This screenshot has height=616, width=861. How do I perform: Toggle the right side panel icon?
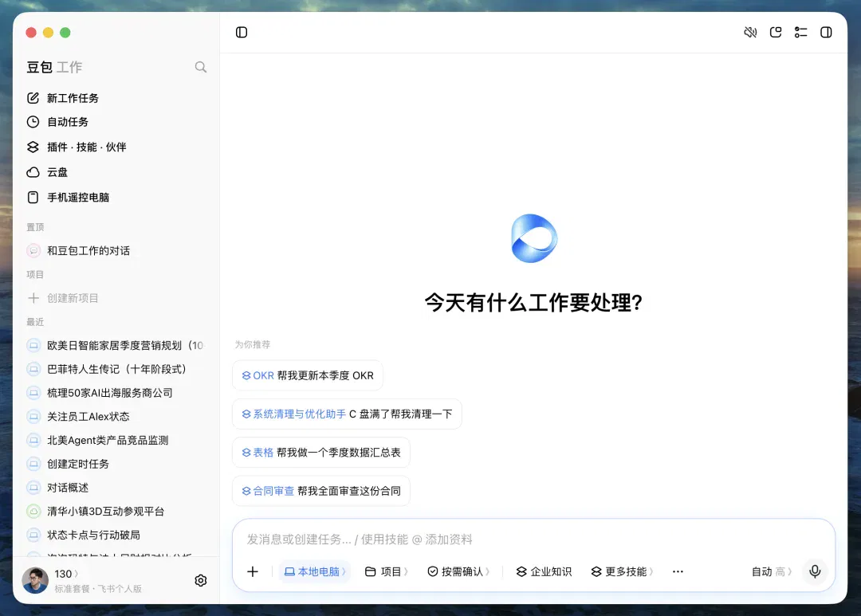(826, 33)
